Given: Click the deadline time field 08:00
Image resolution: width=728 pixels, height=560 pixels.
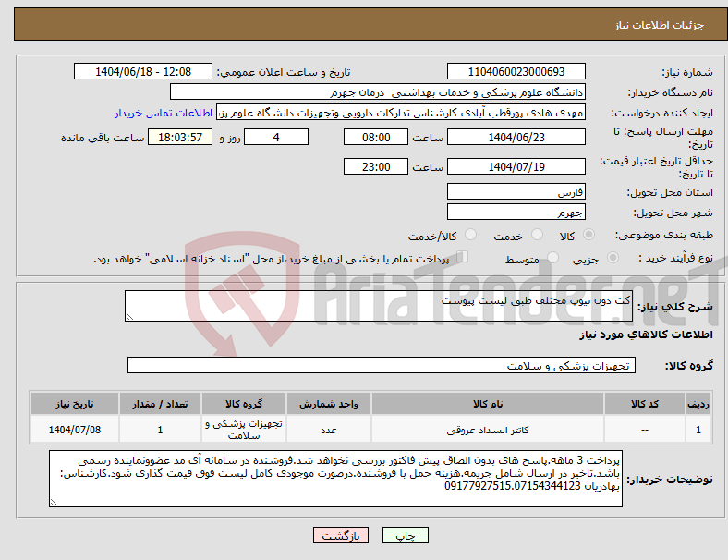Looking at the screenshot, I should [376, 137].
